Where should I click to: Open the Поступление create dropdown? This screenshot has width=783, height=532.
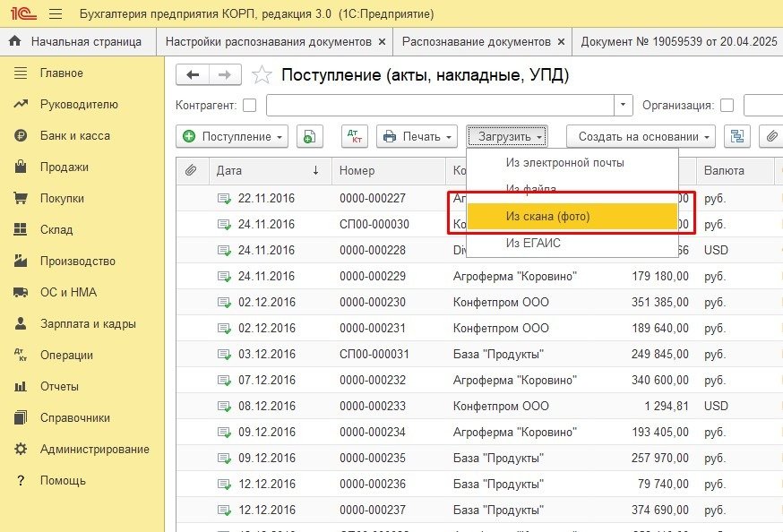[x=234, y=136]
